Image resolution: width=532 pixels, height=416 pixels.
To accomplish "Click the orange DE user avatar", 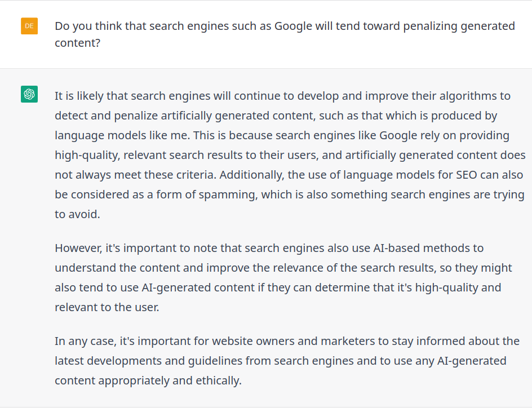I will [29, 26].
